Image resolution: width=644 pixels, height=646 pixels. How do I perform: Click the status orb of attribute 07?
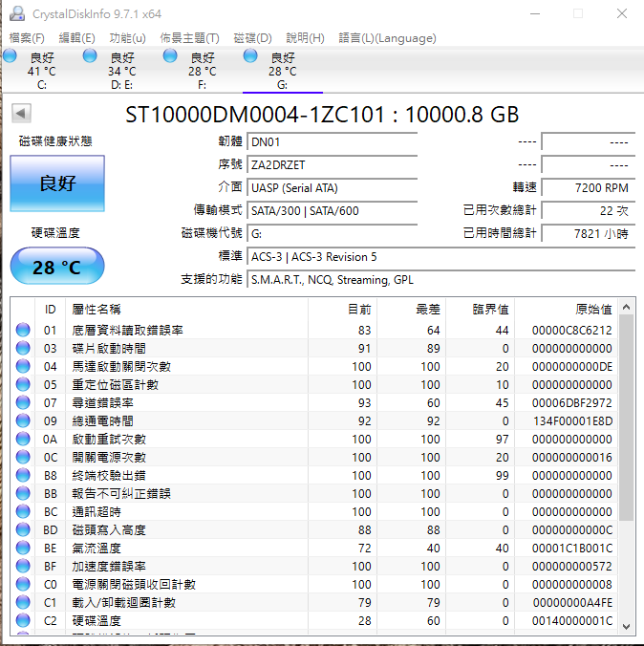pos(23,402)
